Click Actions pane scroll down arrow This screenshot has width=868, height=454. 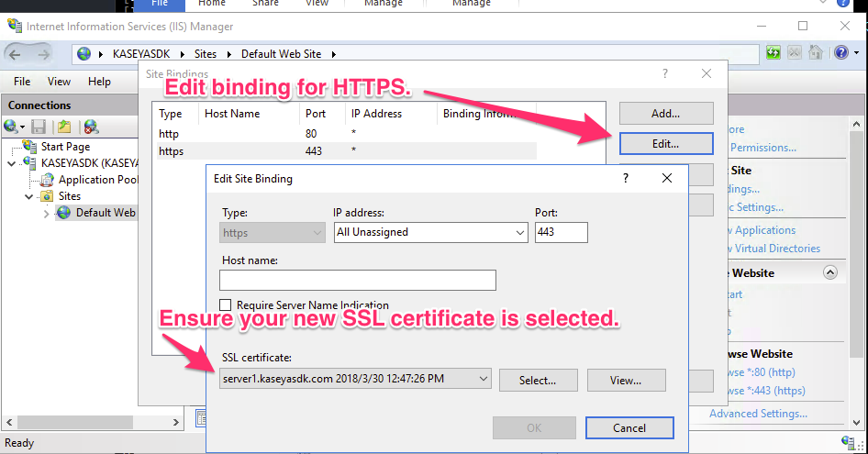(x=856, y=423)
